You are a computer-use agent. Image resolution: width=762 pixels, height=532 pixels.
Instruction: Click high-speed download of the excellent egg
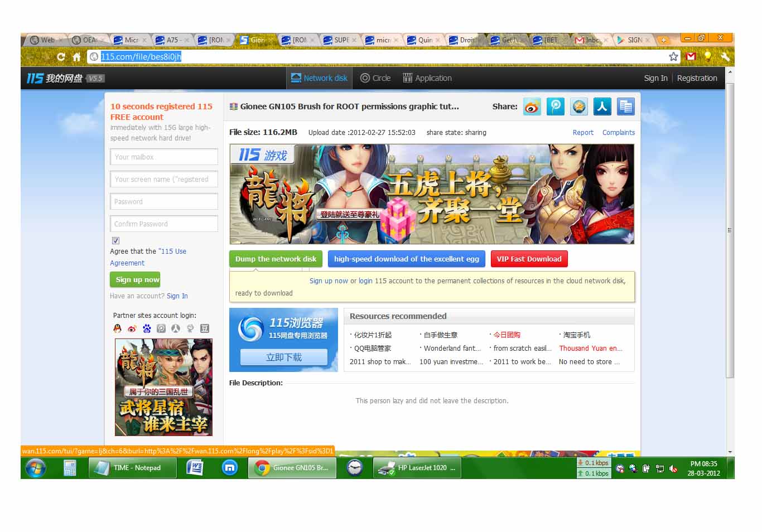[x=406, y=259]
